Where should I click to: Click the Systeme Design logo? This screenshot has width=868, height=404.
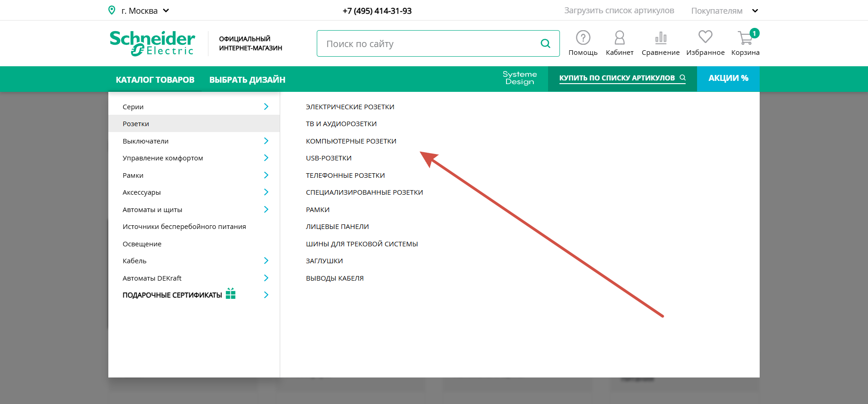tap(520, 78)
